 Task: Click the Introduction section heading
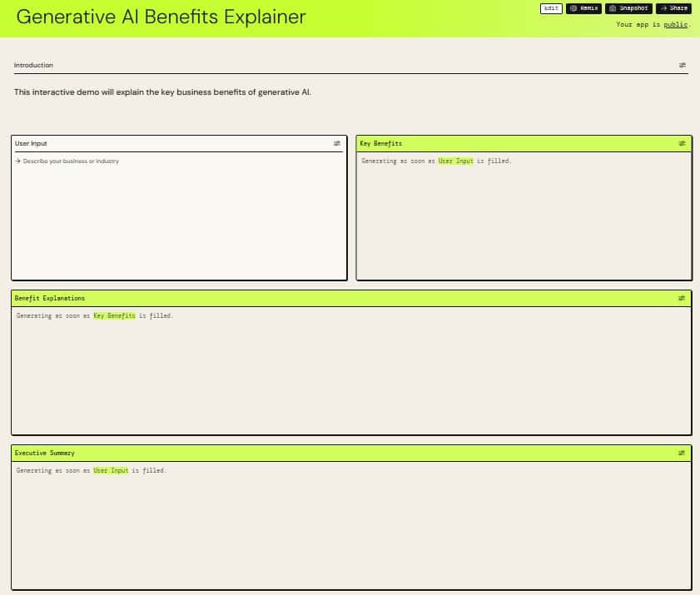point(33,65)
